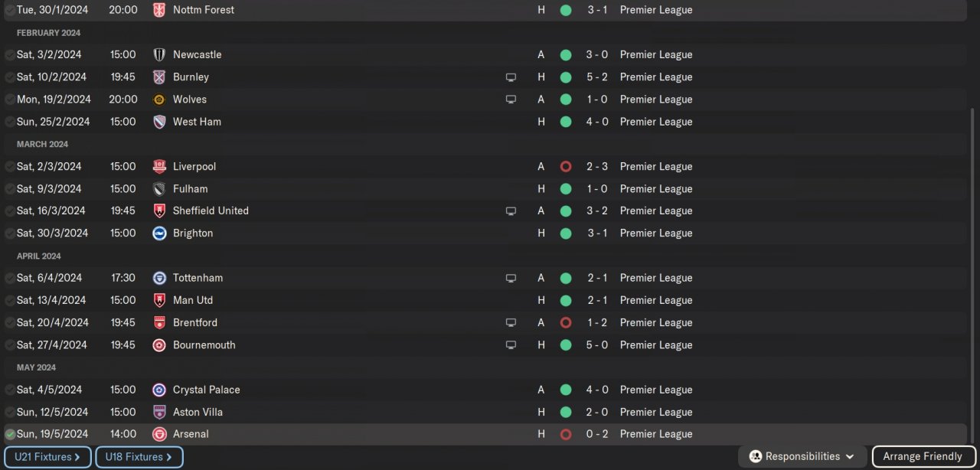Open the Responsibilities dropdown

tap(802, 456)
